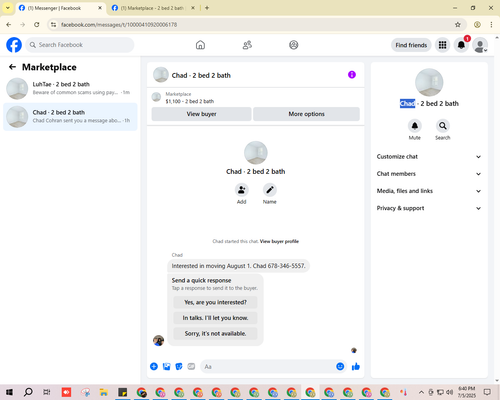Viewport: 500px width, 400px height.
Task: Click the Search Facebook field
Action: pyautogui.click(x=80, y=45)
